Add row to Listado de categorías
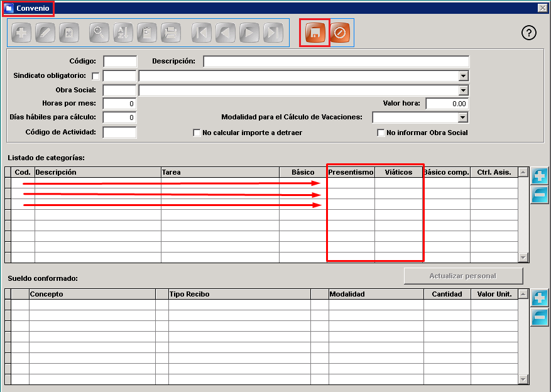 click(540, 176)
